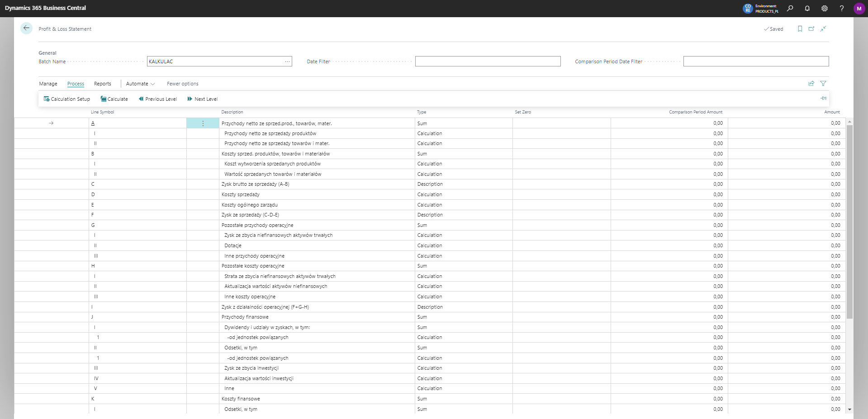Click the help question mark icon

842,8
